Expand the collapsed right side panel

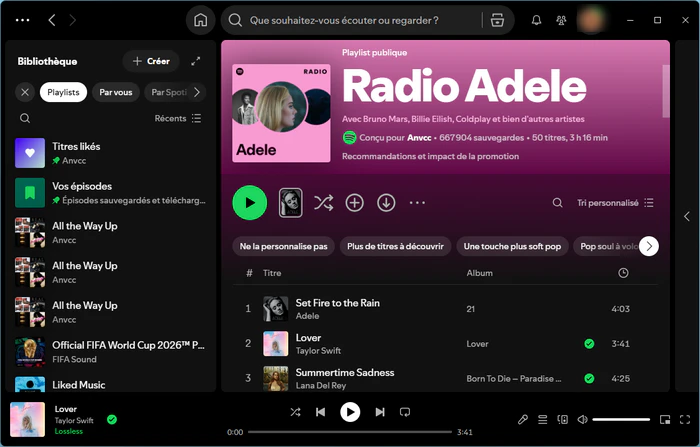[x=687, y=217]
